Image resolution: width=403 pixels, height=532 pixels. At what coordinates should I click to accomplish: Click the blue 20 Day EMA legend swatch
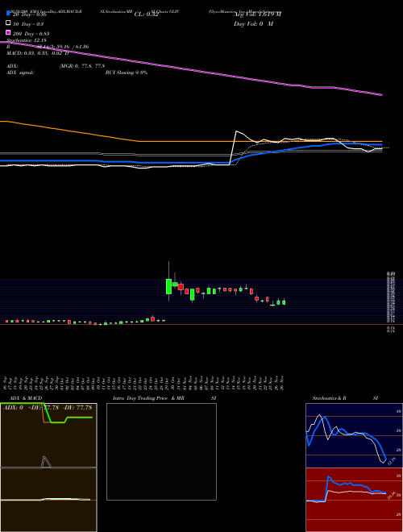(8, 13)
